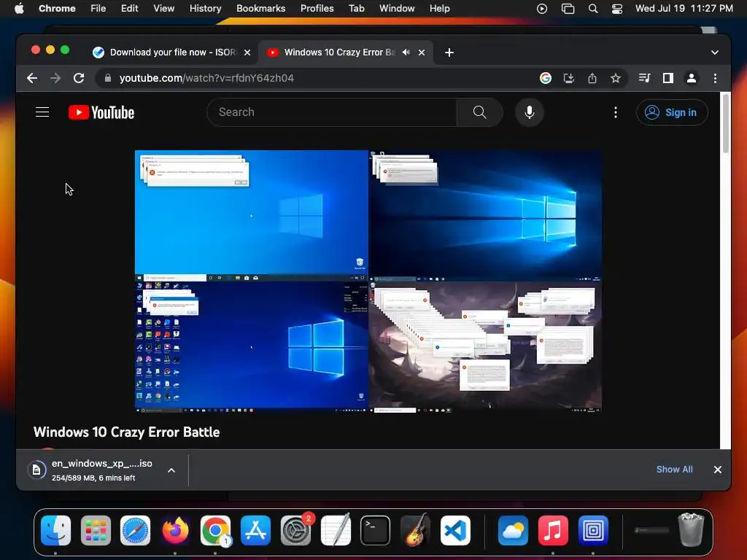Click the search magnifier button
Screen dimensions: 747x560
(x=480, y=112)
